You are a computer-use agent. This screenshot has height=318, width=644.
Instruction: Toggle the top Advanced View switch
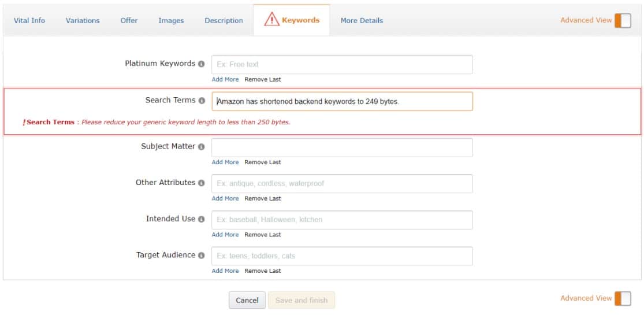[x=623, y=20]
